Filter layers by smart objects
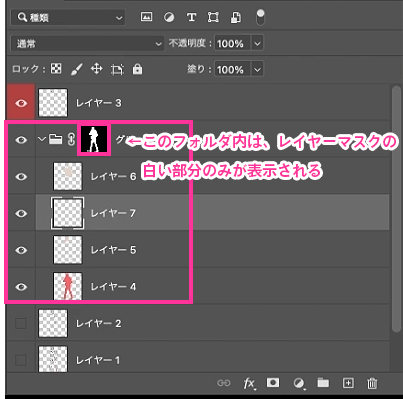 click(236, 17)
